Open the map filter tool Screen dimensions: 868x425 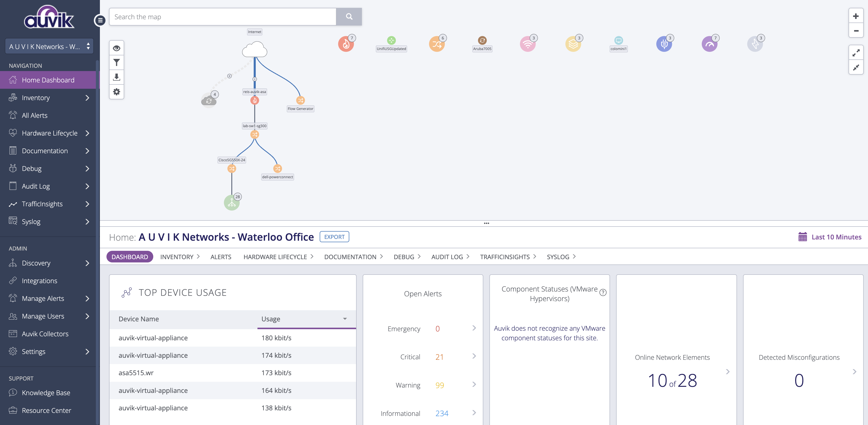[117, 62]
